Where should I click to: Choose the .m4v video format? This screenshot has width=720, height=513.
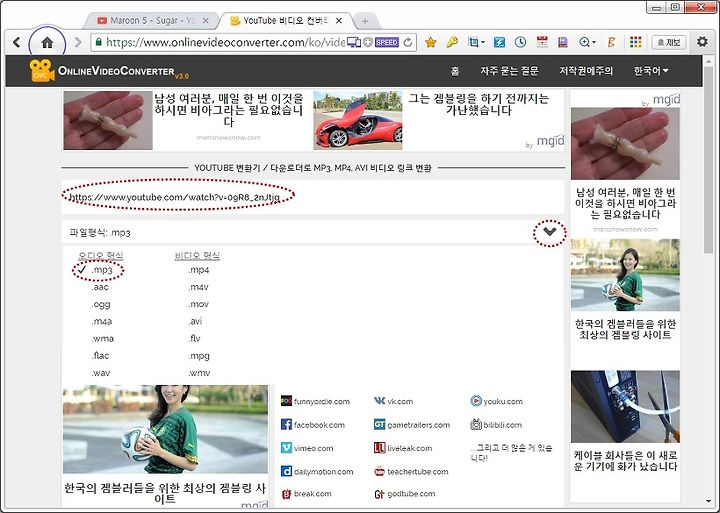click(198, 287)
